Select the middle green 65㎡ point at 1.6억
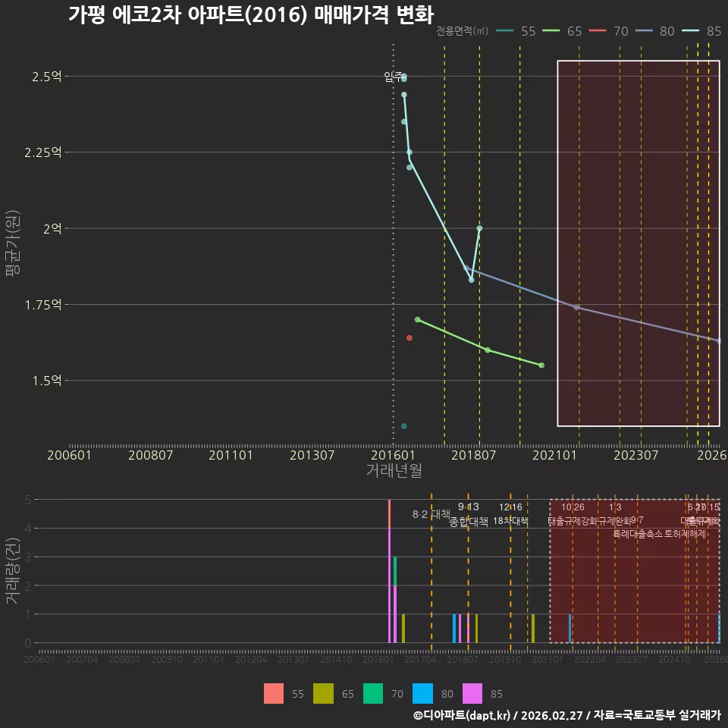The height and width of the screenshot is (728, 728). 488,350
